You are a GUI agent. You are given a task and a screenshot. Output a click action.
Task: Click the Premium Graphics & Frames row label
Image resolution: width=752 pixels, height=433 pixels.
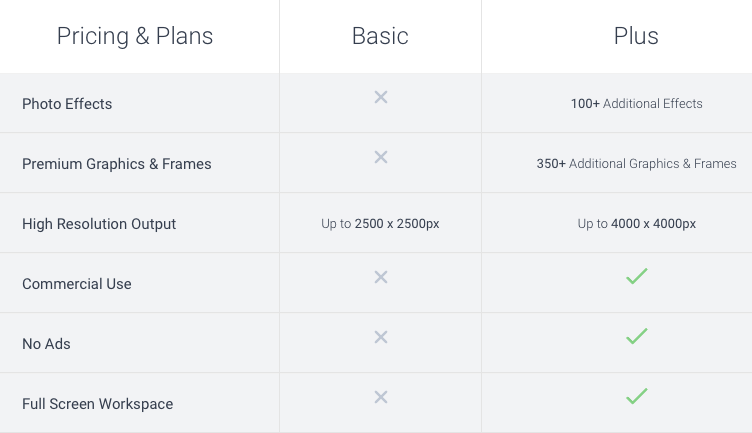click(x=117, y=164)
